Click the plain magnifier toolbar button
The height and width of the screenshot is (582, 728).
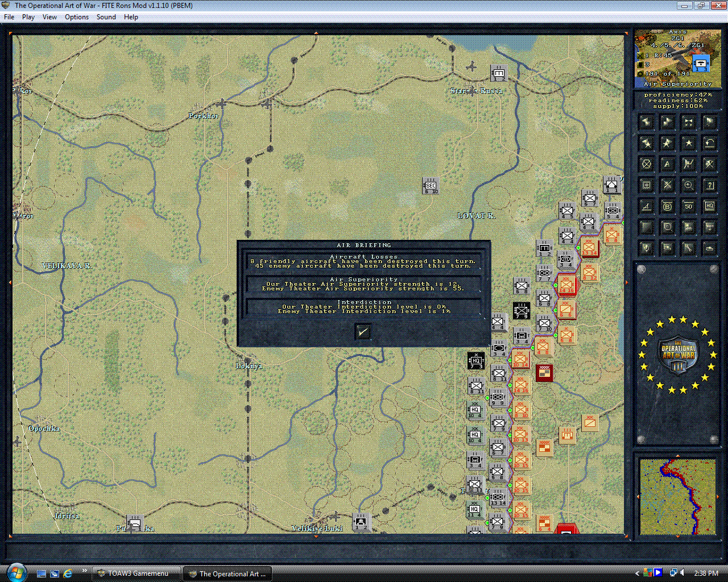point(667,227)
